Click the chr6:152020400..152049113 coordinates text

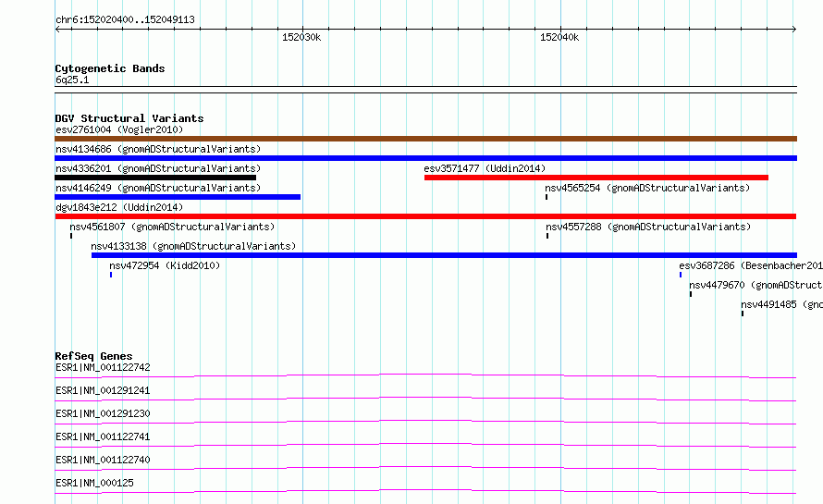coord(125,19)
